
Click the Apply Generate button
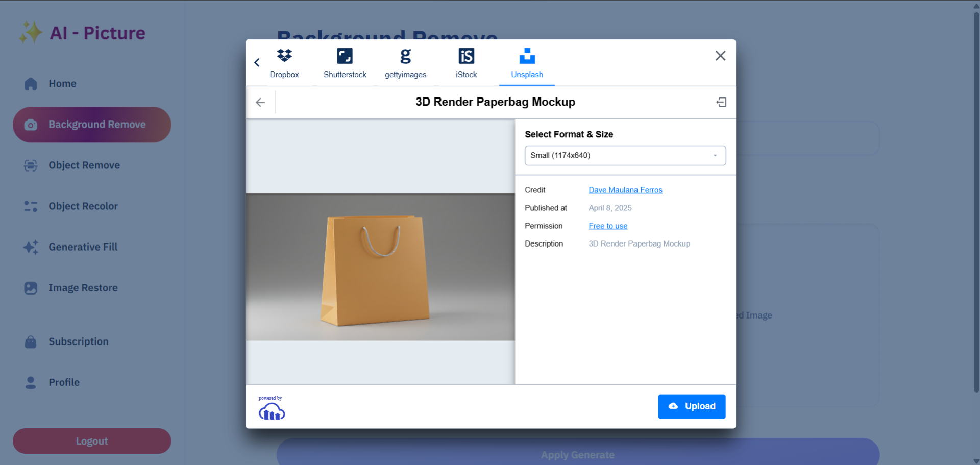(578, 452)
